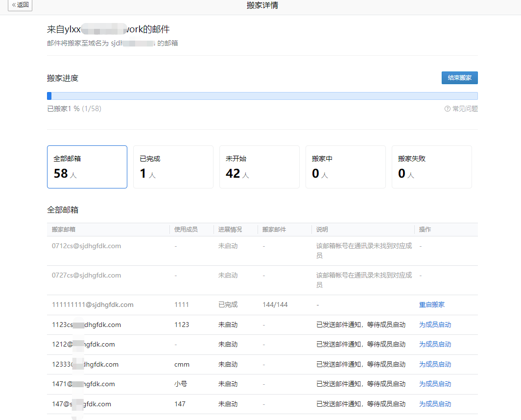Click 为成员启动 in the 小号 row
521x420 pixels.
pos(435,384)
